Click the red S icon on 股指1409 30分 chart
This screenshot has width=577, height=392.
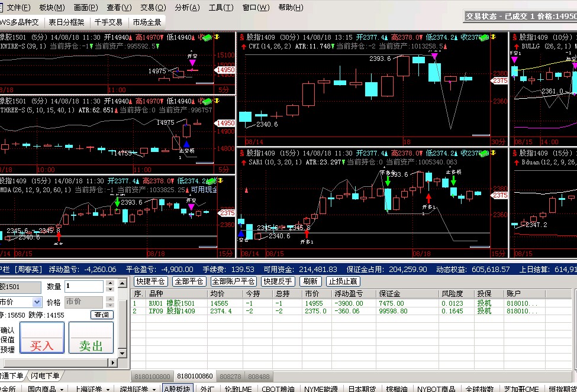[x=243, y=37]
